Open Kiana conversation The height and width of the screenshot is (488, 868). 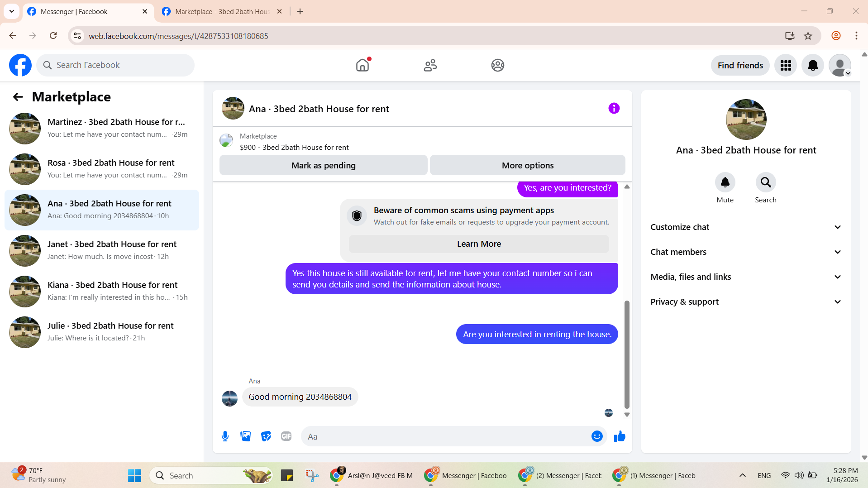[102, 292]
